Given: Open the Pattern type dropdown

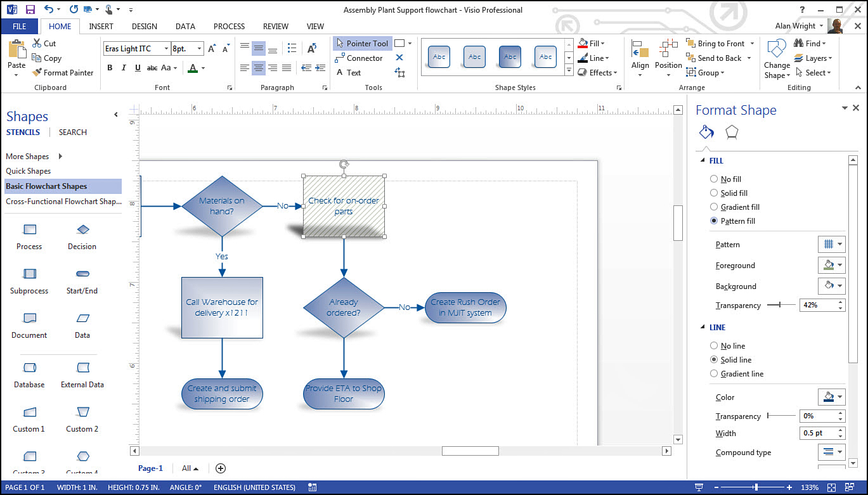Looking at the screenshot, I should pos(832,244).
